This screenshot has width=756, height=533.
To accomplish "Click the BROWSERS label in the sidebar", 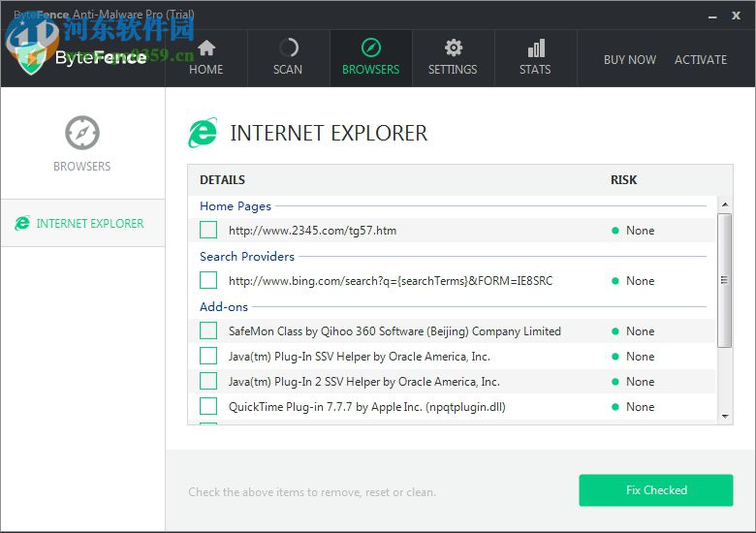I will [82, 167].
